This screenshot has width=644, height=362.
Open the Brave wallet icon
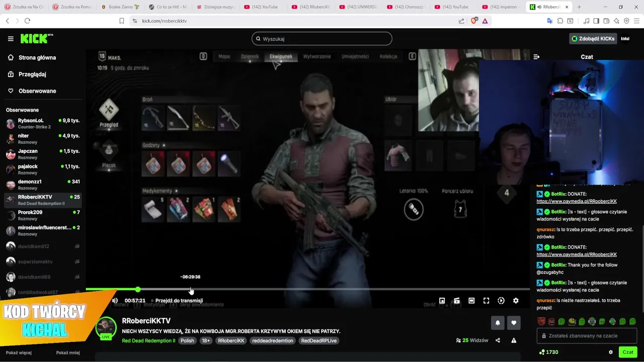click(x=606, y=21)
